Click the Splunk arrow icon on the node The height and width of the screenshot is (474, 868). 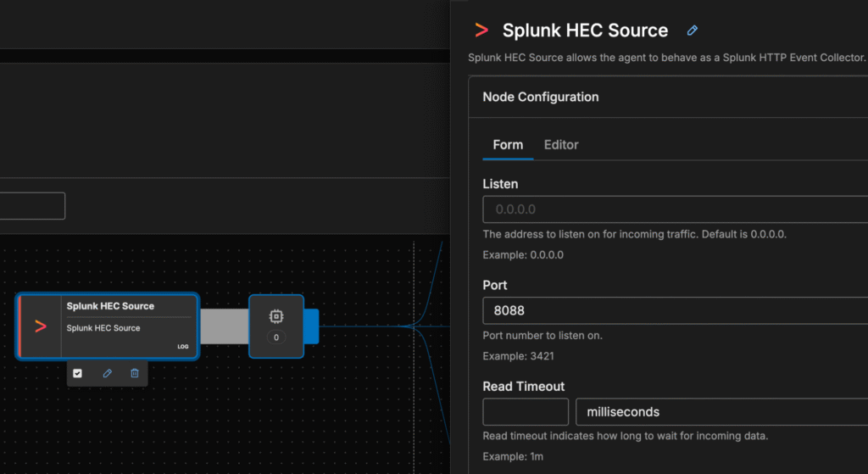tap(40, 326)
